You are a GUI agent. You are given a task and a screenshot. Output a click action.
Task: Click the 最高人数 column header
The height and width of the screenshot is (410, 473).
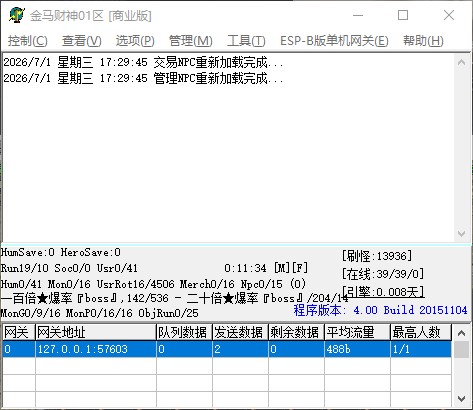[421, 332]
